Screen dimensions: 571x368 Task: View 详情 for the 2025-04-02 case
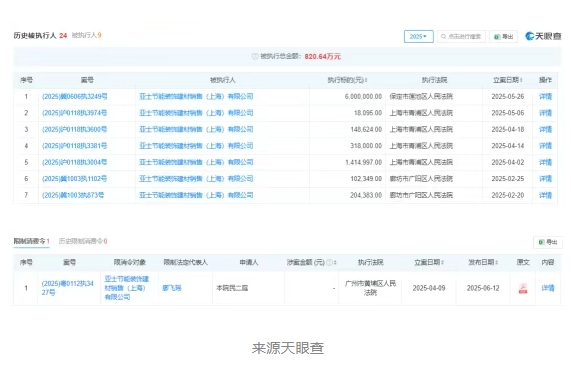coord(545,162)
